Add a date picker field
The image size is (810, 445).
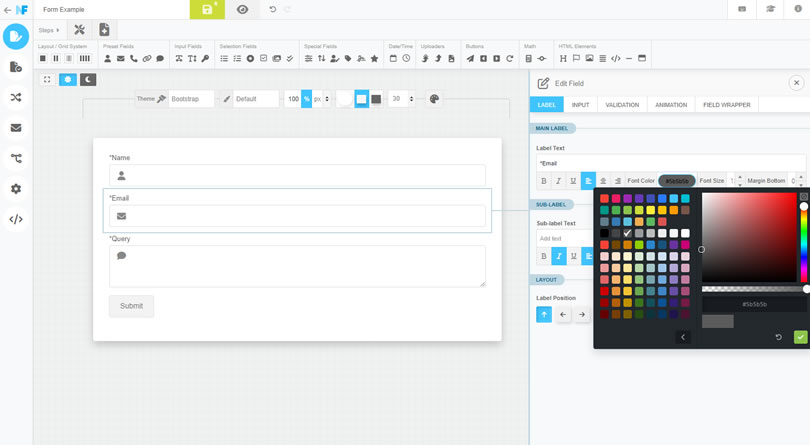coord(393,58)
